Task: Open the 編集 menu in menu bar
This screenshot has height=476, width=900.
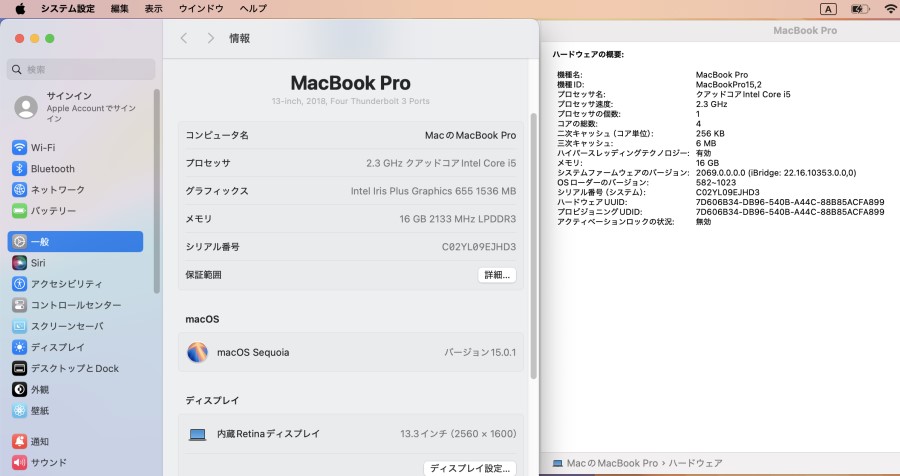Action: click(119, 9)
